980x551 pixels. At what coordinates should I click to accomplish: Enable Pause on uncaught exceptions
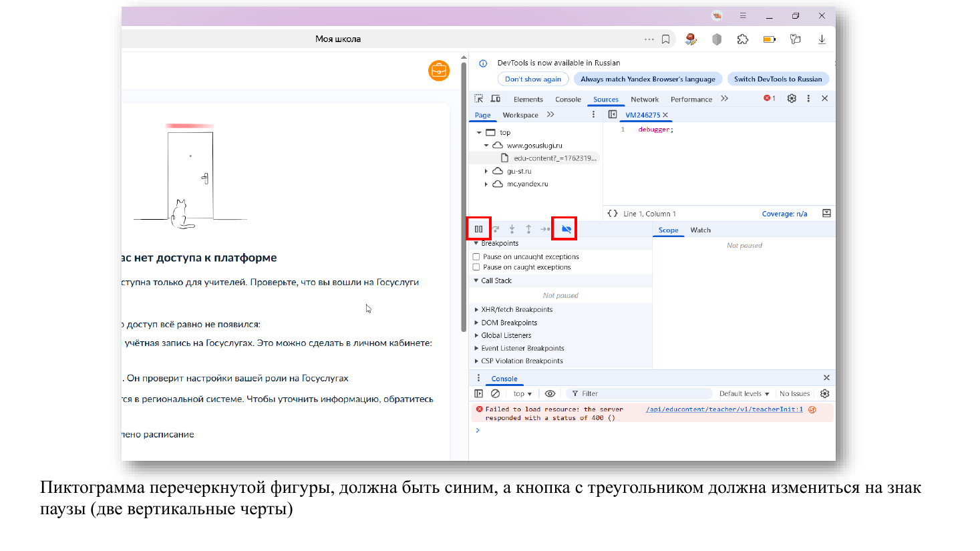coord(476,256)
